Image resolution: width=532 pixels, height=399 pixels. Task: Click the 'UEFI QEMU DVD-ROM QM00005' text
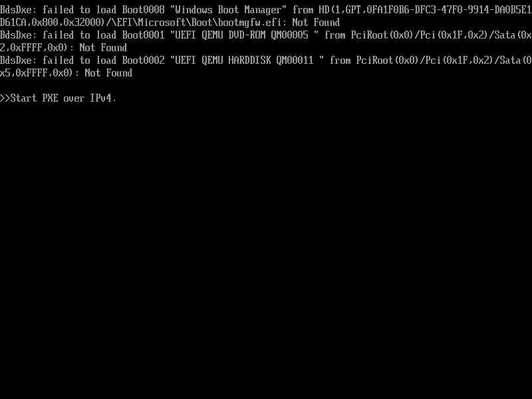click(241, 35)
